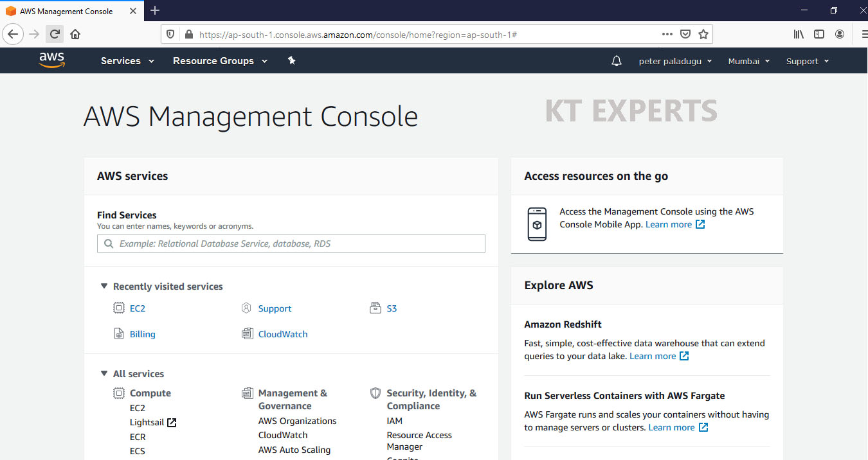The width and height of the screenshot is (868, 460).
Task: Go to browser home page icon
Action: (x=75, y=34)
